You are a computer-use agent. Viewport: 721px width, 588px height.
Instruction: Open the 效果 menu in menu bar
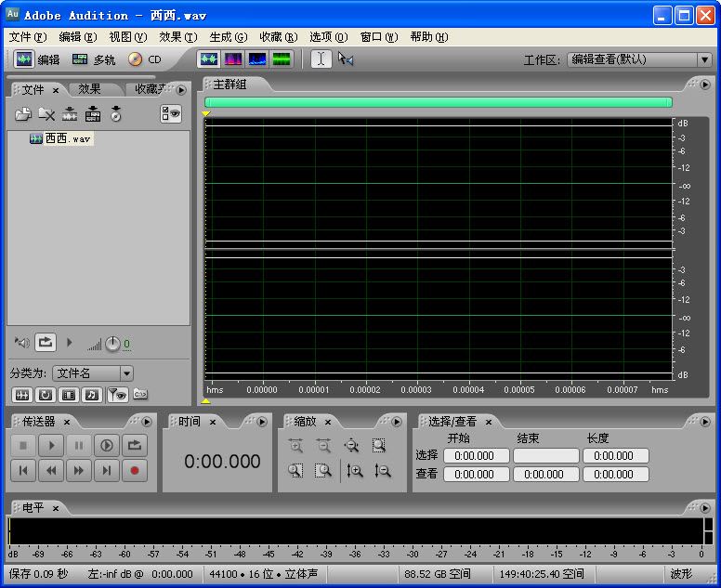coord(178,37)
